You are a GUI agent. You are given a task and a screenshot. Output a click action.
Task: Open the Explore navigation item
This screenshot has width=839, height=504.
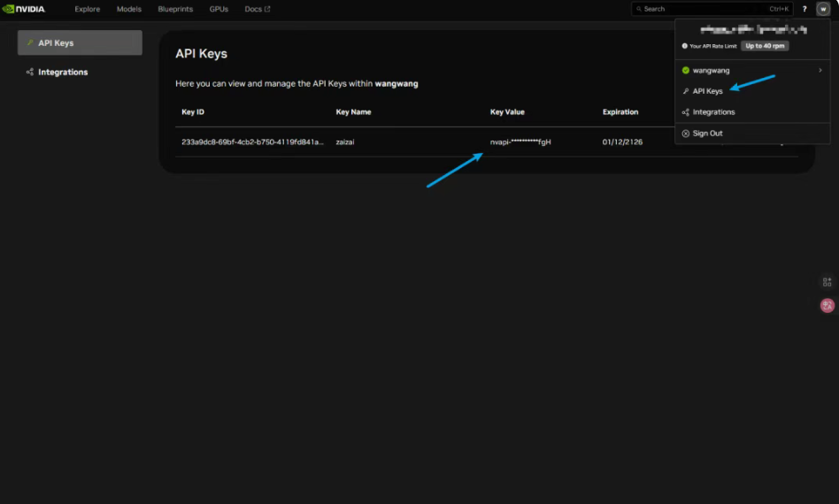pos(88,9)
